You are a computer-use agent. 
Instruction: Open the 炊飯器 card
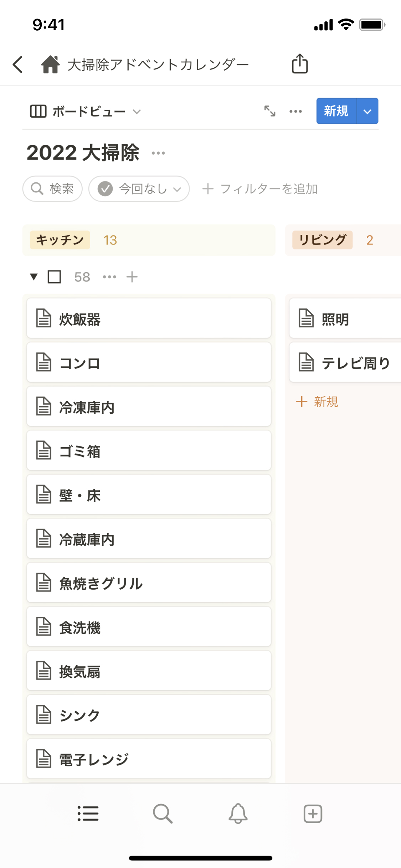pyautogui.click(x=149, y=319)
